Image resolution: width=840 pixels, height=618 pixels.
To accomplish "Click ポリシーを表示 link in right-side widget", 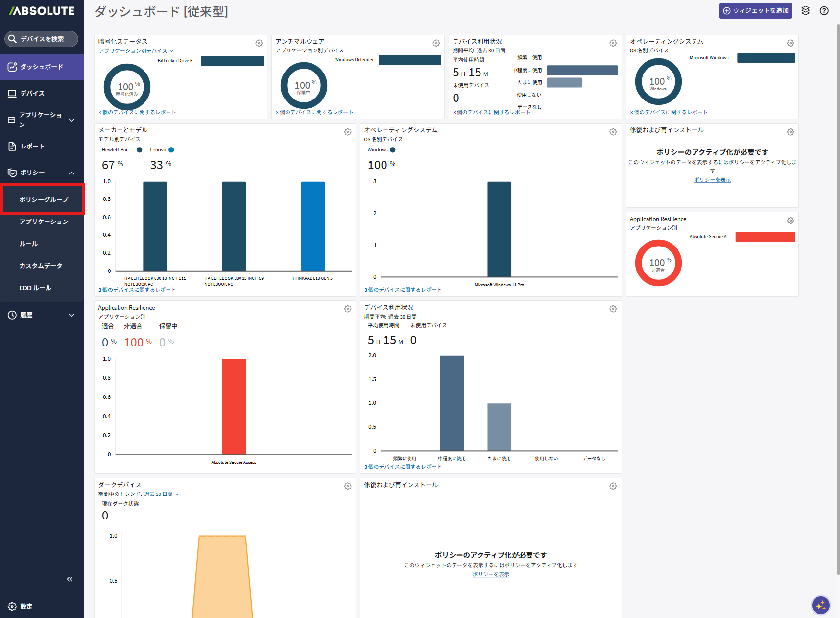I will pos(712,180).
